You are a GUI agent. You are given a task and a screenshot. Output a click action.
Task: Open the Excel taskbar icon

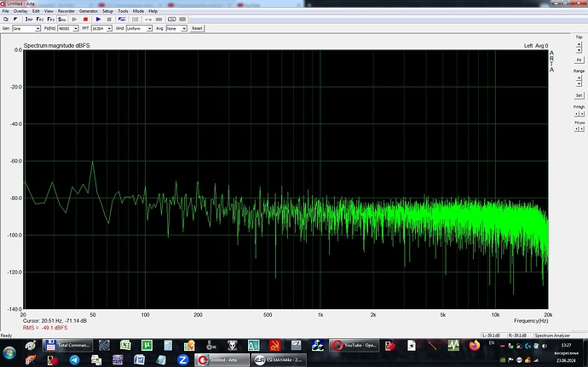tap(125, 345)
